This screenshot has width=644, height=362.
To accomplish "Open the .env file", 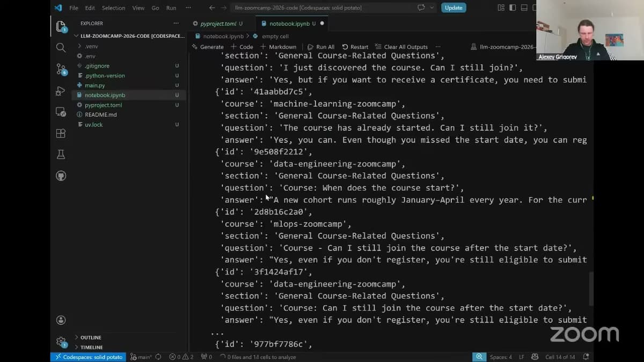I will (x=128, y=56).
